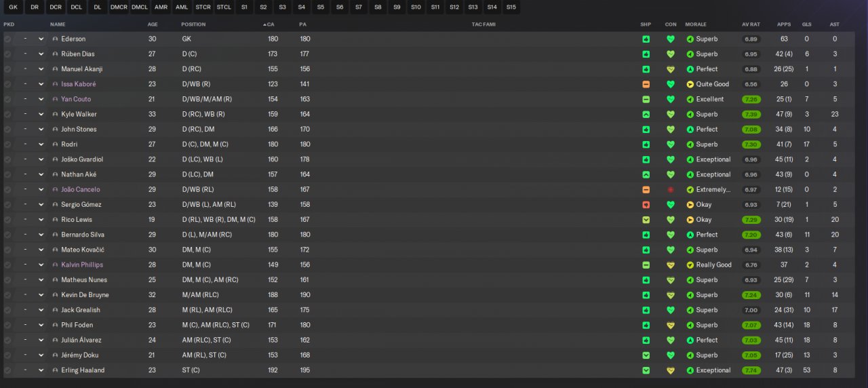
Task: Click Phil Foden's condition heart icon
Action: pyautogui.click(x=671, y=325)
